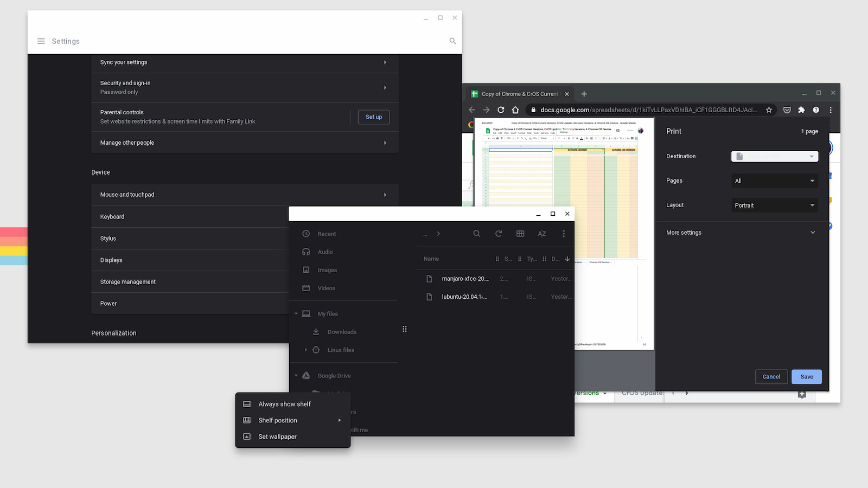Expand Sync your settings row
Screen dimensions: 868x488
[245, 62]
